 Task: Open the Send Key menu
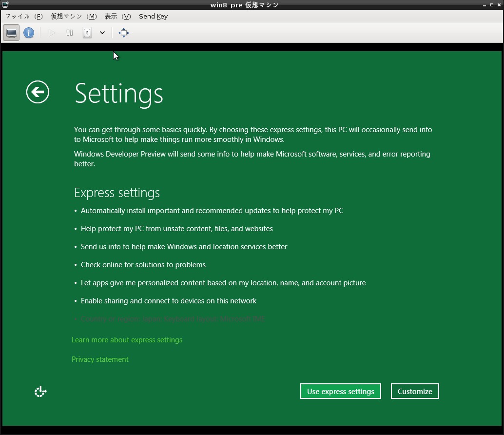[154, 17]
